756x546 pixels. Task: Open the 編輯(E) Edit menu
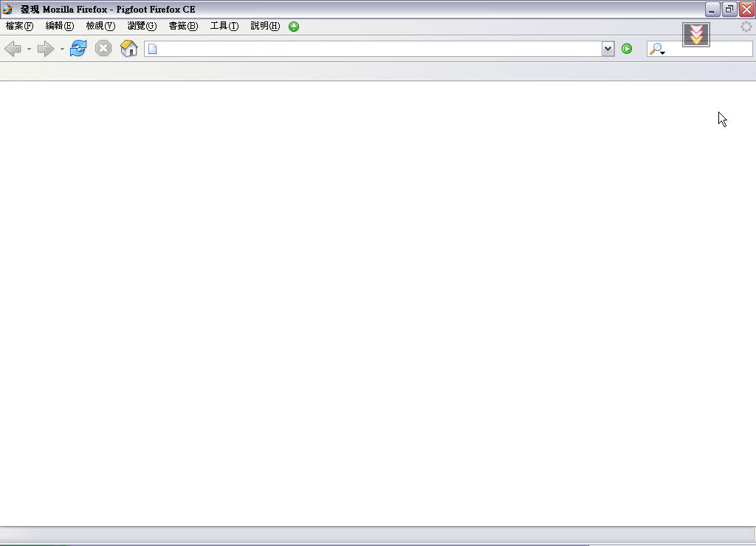coord(60,26)
